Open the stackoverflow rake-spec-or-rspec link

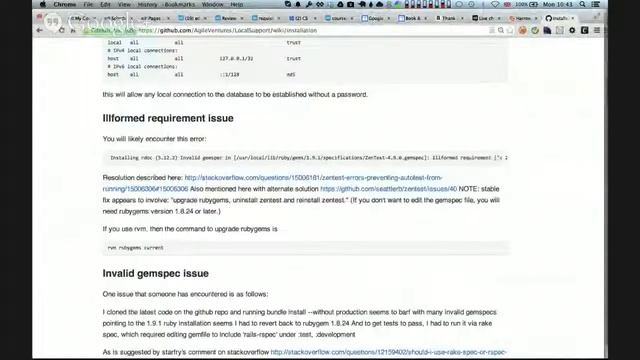pos(388,352)
